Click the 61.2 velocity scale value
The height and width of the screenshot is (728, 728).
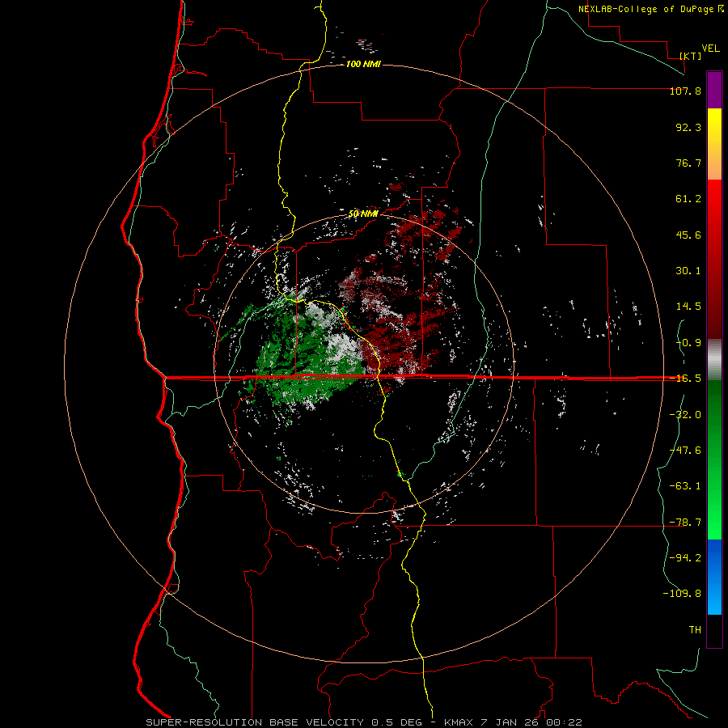(688, 199)
